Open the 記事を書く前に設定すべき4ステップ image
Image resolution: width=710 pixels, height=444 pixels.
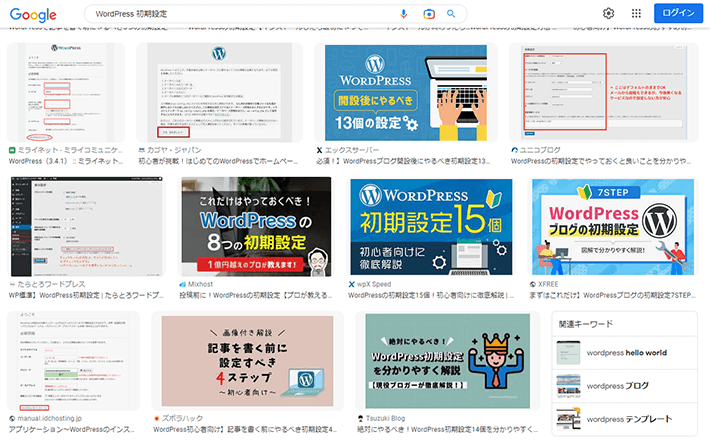[247, 361]
